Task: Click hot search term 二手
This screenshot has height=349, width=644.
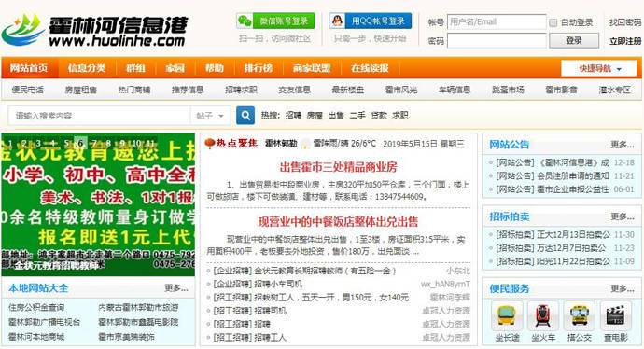Action: pyautogui.click(x=357, y=116)
